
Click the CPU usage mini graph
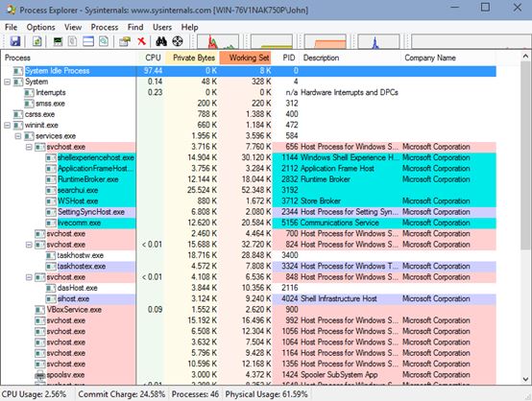click(x=218, y=41)
